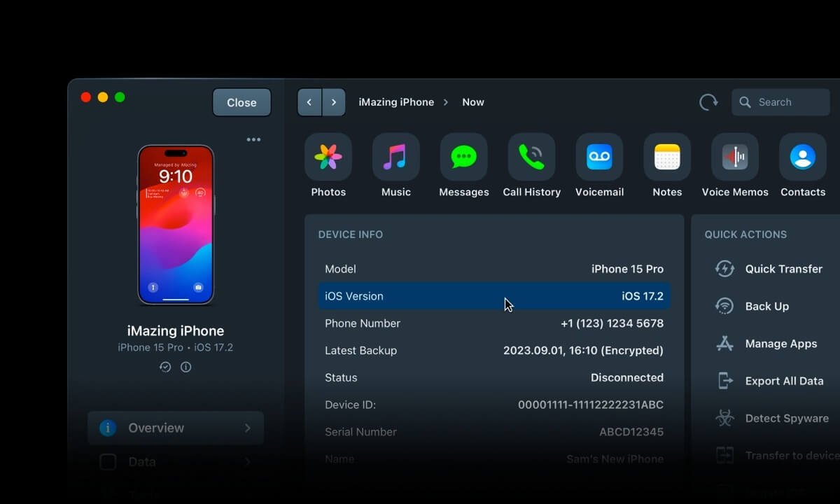Click the backup history icon under device name
The image size is (840, 504).
(165, 367)
